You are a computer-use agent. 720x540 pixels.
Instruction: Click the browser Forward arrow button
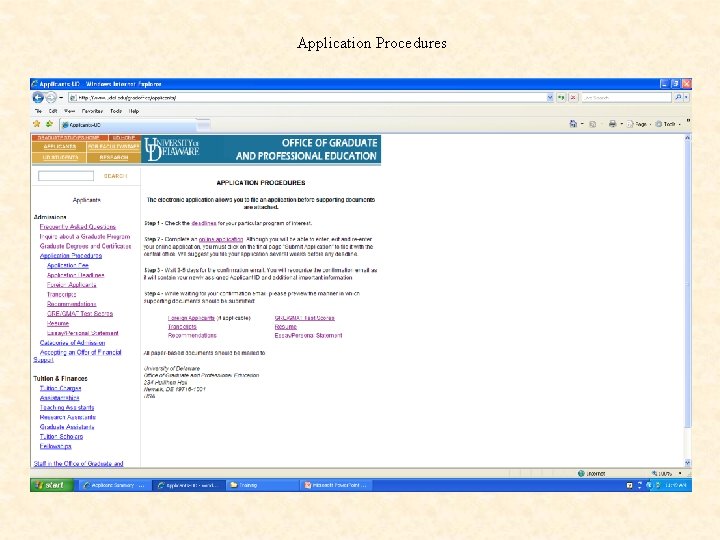point(51,97)
